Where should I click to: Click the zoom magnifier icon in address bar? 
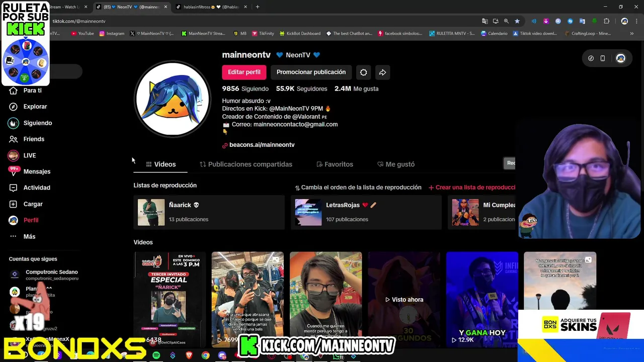pos(506,21)
